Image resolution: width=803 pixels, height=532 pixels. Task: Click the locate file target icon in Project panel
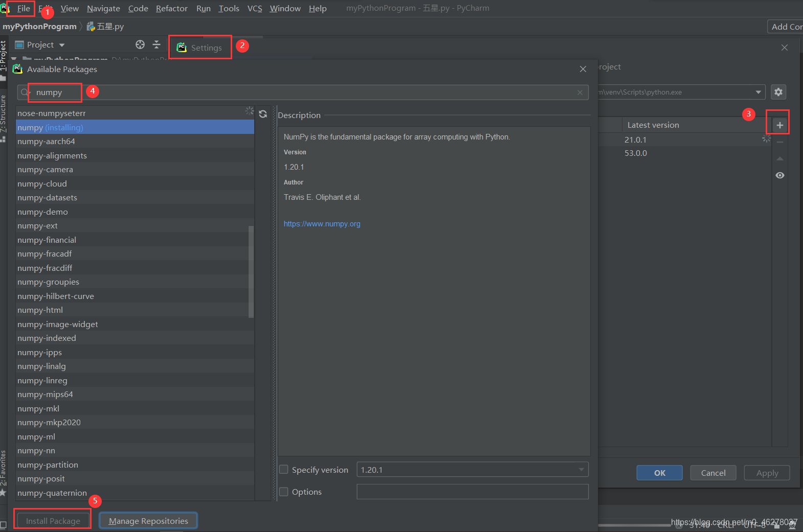(x=140, y=44)
